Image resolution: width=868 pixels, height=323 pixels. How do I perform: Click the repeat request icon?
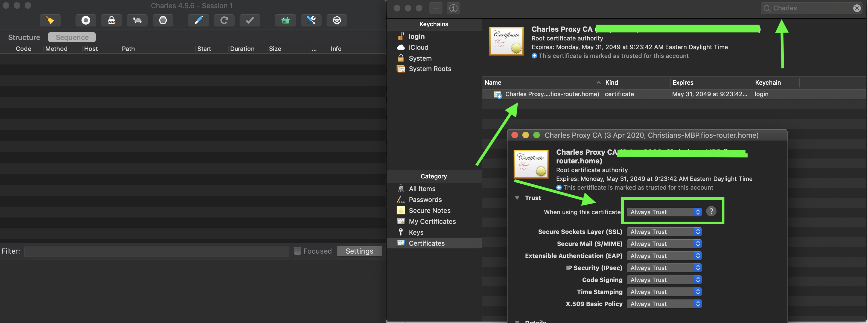pyautogui.click(x=224, y=20)
